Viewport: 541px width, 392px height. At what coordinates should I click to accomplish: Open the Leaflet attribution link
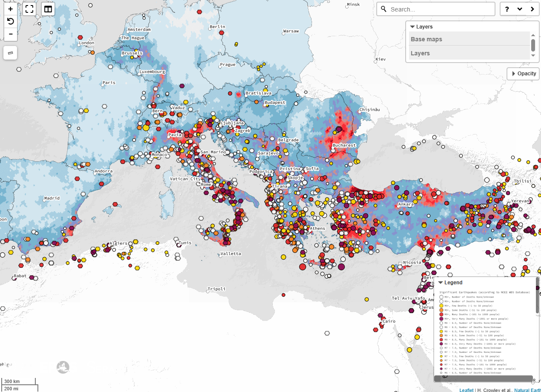pos(467,390)
